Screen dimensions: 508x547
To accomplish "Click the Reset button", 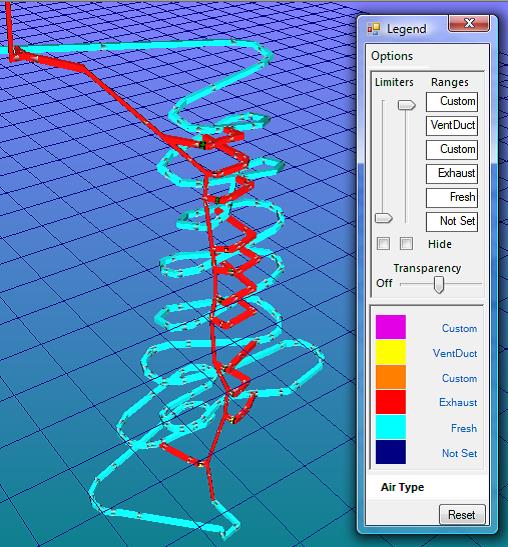I will coord(462,515).
